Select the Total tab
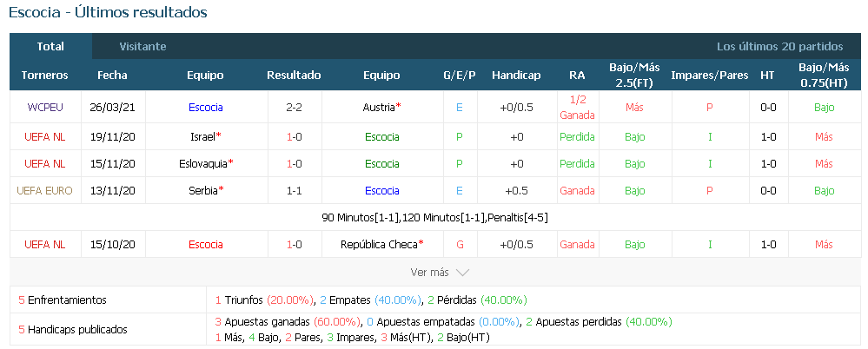The image size is (868, 349). 50,47
